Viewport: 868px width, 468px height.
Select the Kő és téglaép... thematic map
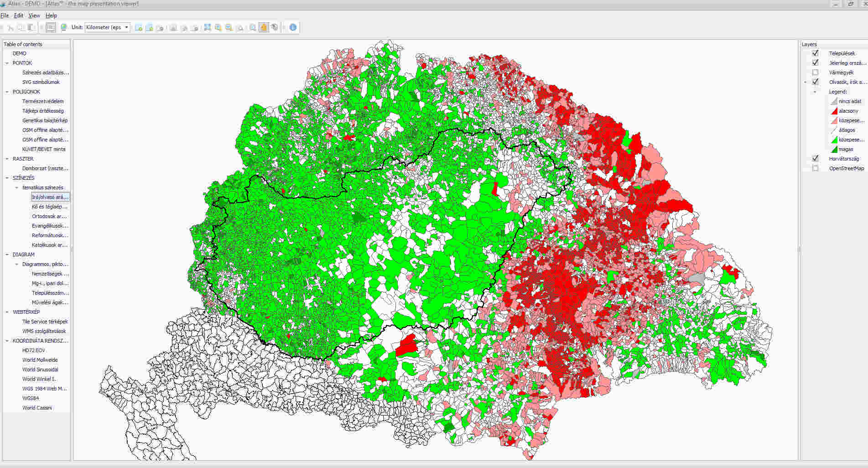coord(50,207)
